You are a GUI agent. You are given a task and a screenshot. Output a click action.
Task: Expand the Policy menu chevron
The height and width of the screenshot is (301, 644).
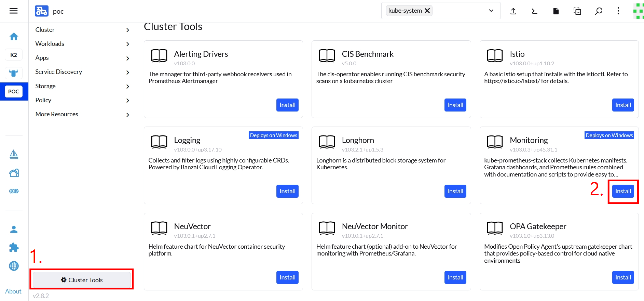128,101
